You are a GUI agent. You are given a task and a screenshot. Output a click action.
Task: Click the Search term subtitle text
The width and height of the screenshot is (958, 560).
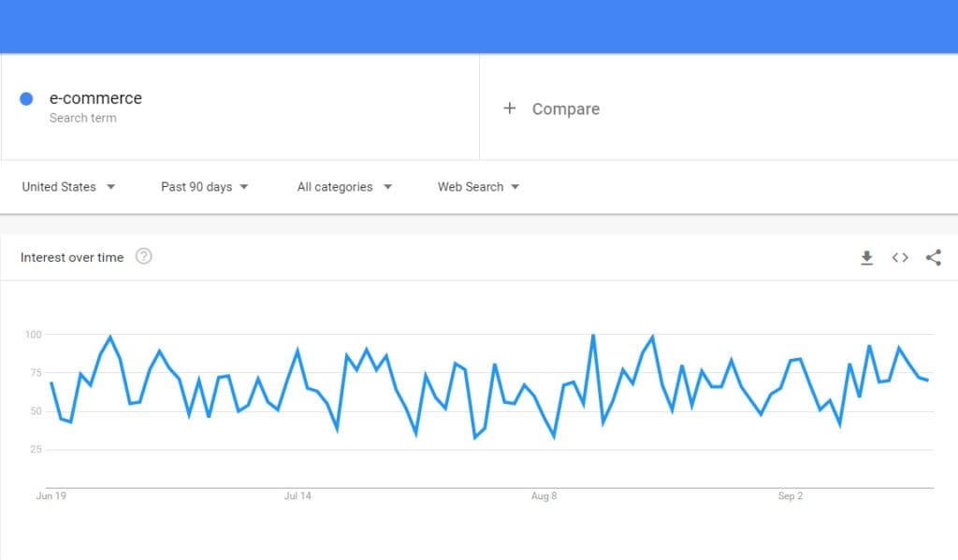tap(83, 118)
